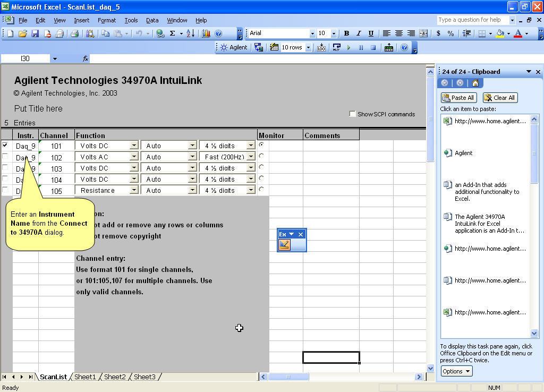
Task: Click the Agilent logo button
Action: (x=234, y=47)
